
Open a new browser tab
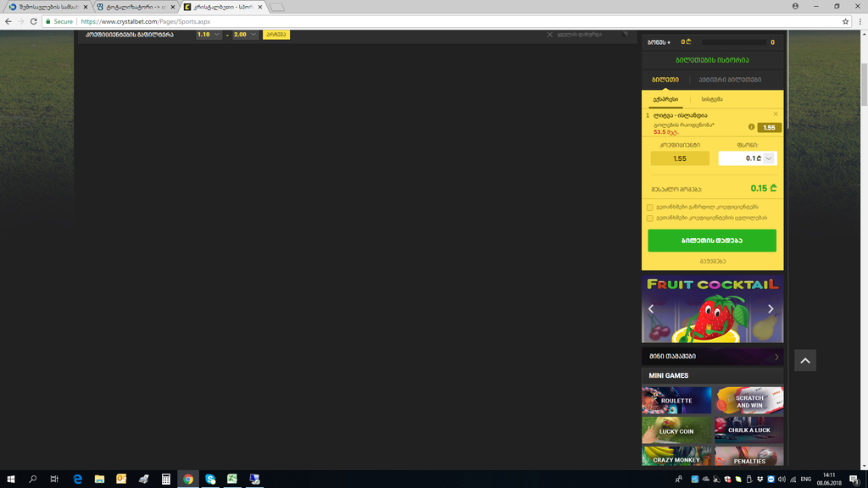[277, 7]
